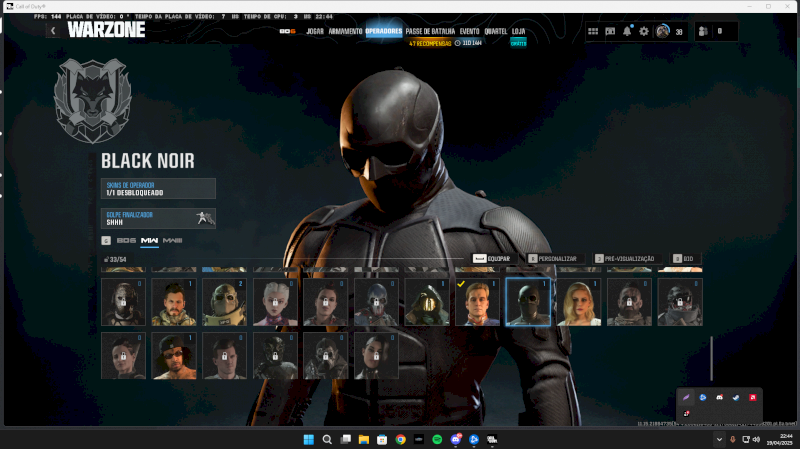This screenshot has width=800, height=449.
Task: Open Spotify from the taskbar
Action: (438, 439)
